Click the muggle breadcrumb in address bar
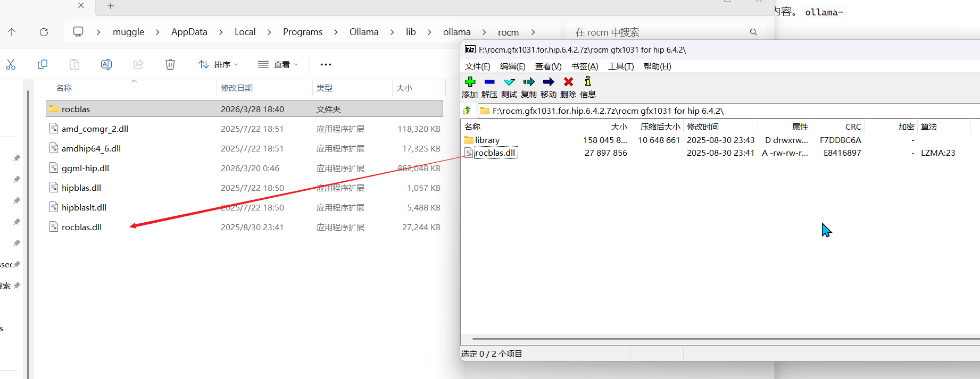Image resolution: width=980 pixels, height=379 pixels. (128, 32)
